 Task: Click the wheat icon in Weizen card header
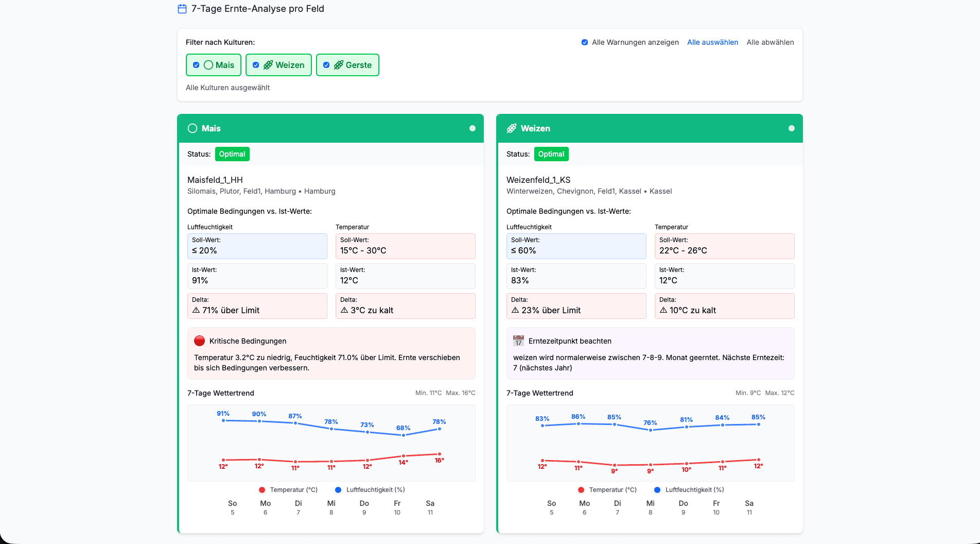click(x=512, y=128)
